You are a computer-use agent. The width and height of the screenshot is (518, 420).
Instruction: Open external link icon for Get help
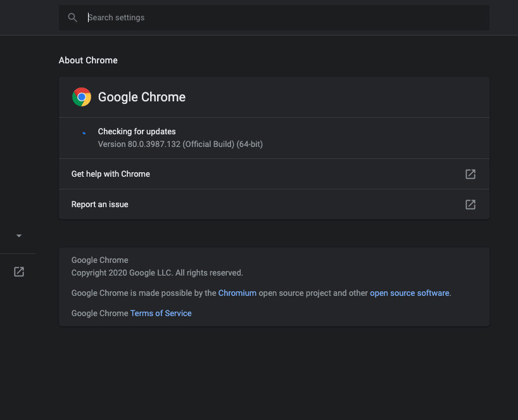(x=471, y=174)
